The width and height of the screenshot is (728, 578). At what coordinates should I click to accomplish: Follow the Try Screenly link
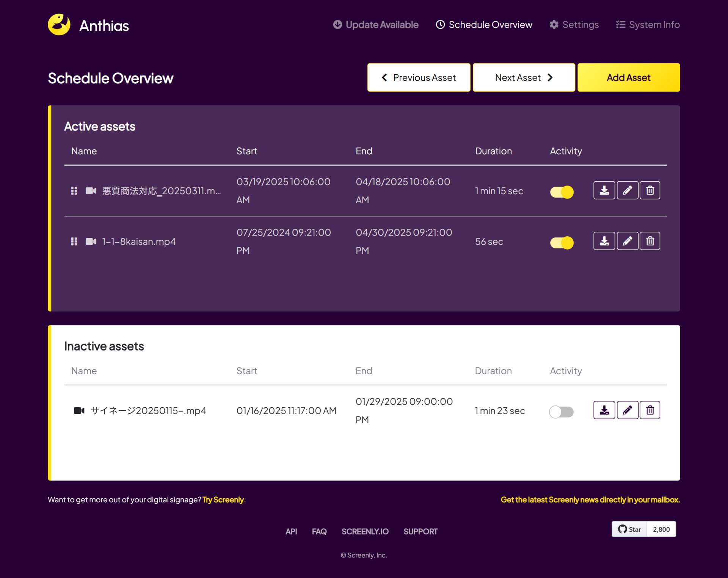(x=223, y=499)
